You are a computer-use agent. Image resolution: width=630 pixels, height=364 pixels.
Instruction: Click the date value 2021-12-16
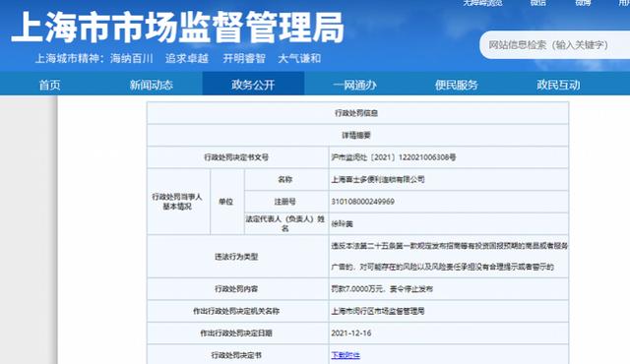[x=351, y=334]
